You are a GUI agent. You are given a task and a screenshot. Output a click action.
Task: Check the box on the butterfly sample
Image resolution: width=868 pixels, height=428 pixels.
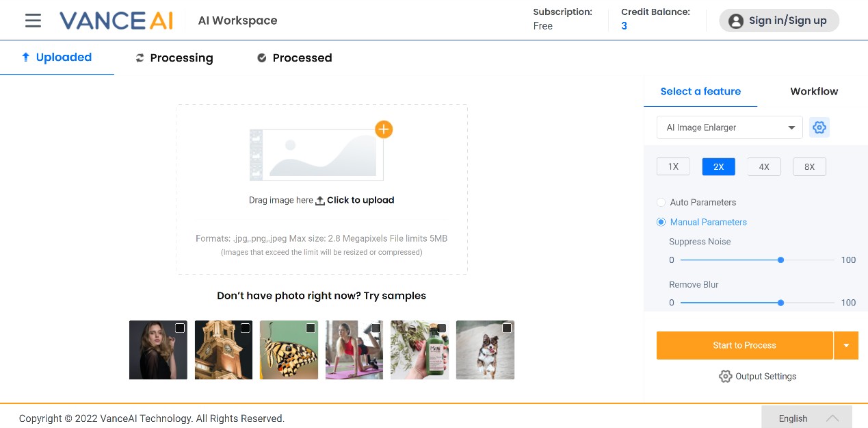[x=311, y=328]
